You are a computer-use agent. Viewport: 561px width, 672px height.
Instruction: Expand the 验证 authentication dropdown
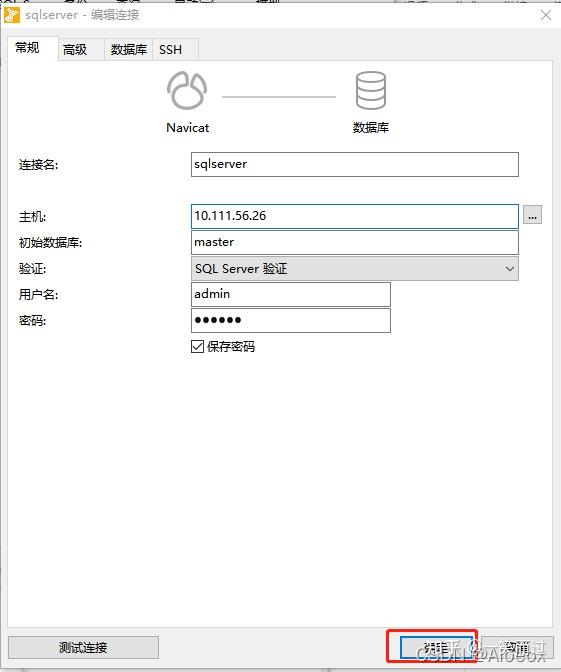(354, 269)
